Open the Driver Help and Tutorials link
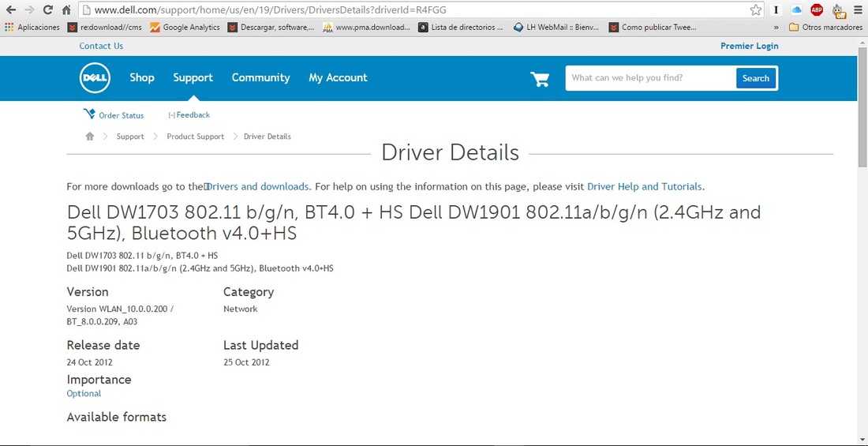 [645, 187]
